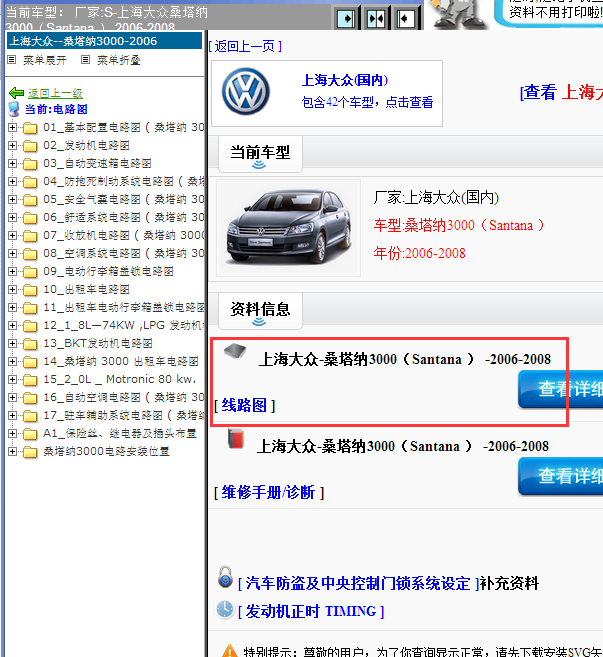Expand the 08_空调系统电路图 node
This screenshot has width=603, height=657.
click(13, 253)
